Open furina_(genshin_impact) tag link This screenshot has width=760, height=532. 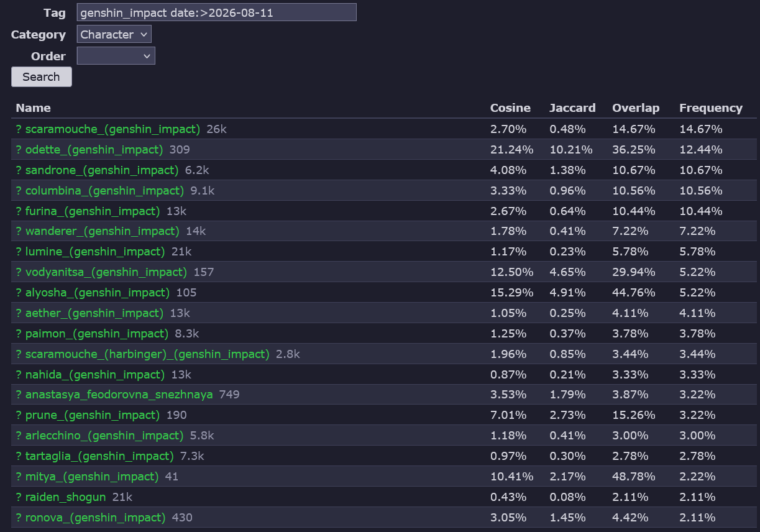point(93,211)
